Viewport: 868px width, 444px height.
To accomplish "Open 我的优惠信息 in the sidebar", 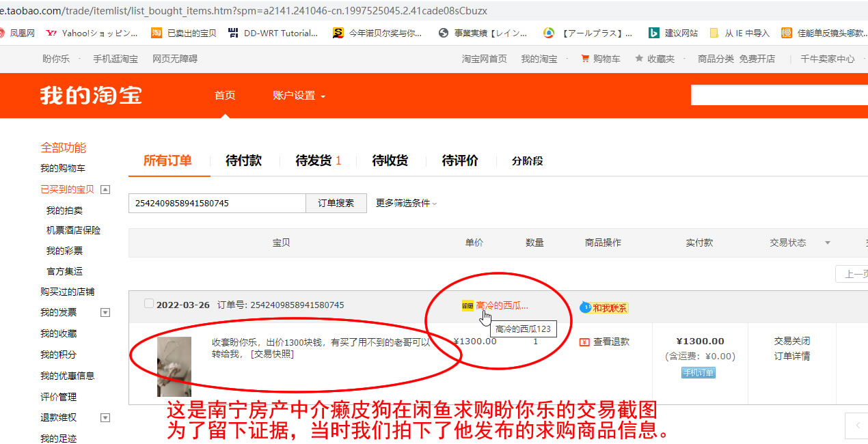I will (68, 376).
